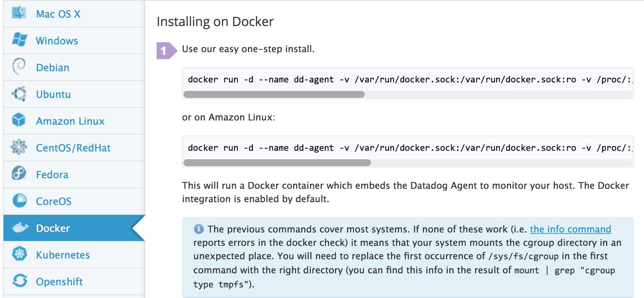Viewport: 644px width, 298px height.
Task: Click the CentOS/RedHat pinwheel icon
Action: [x=19, y=147]
